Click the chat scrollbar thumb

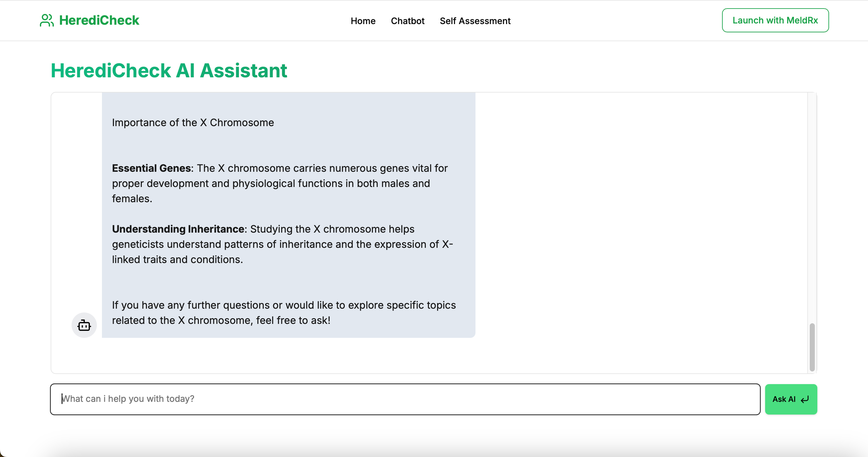point(812,347)
